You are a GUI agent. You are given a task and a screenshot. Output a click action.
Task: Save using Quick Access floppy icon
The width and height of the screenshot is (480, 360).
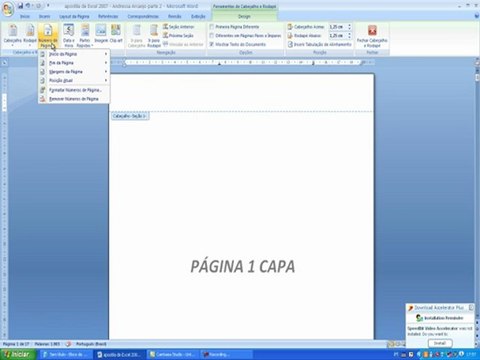21,6
